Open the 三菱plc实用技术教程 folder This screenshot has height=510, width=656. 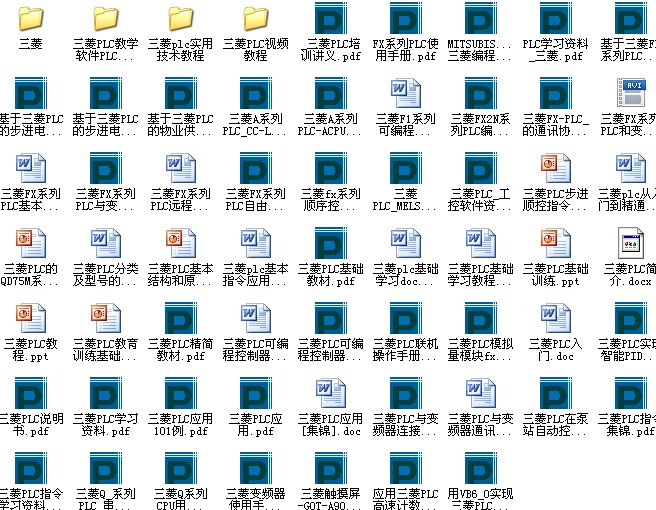(x=181, y=20)
